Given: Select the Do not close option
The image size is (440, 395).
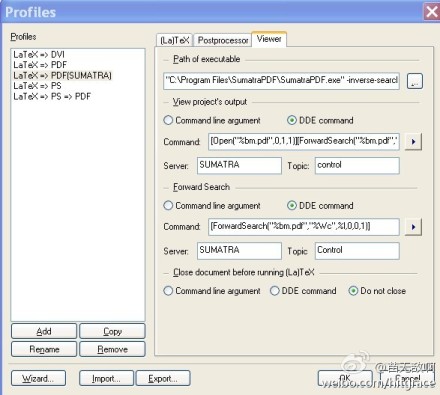Looking at the screenshot, I should (x=377, y=291).
